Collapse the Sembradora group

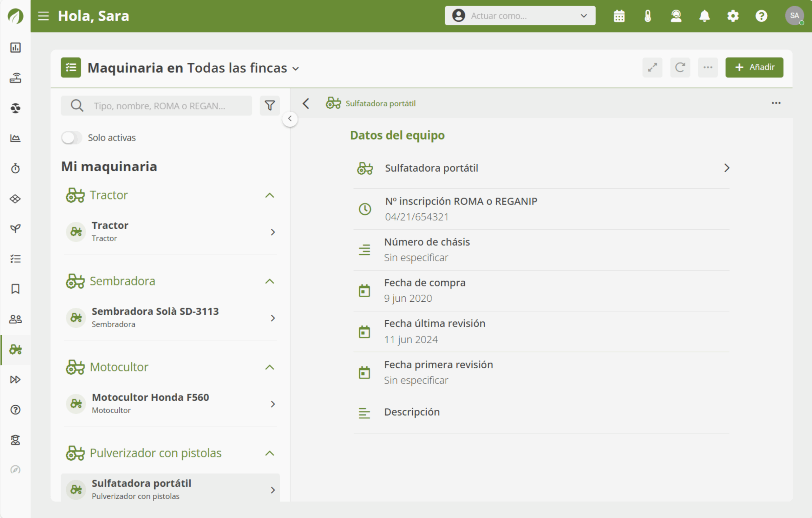tap(269, 281)
